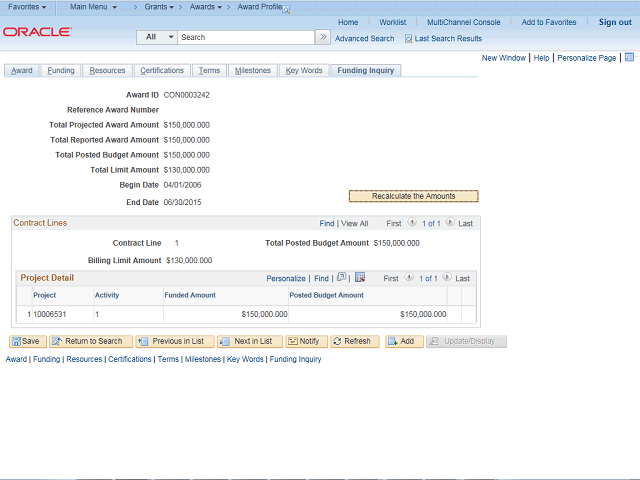Click Sign out

pyautogui.click(x=615, y=22)
